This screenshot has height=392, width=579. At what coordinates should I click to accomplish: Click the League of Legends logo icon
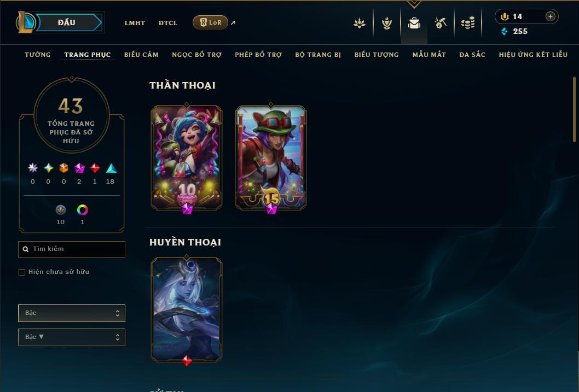(x=25, y=22)
